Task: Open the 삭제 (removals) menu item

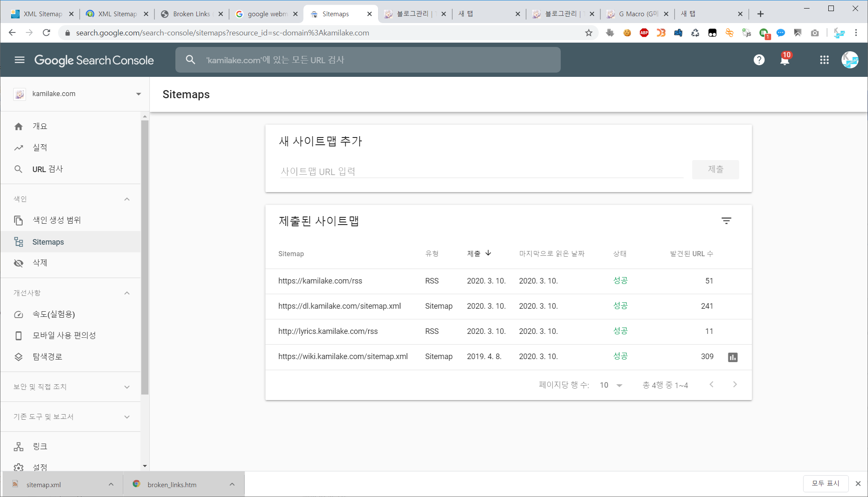Action: point(40,263)
